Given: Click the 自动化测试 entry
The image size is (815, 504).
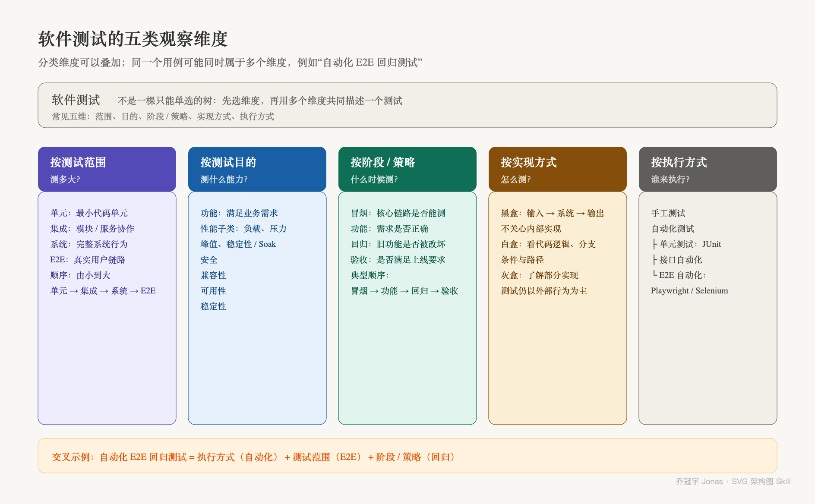Looking at the screenshot, I should pyautogui.click(x=673, y=229).
